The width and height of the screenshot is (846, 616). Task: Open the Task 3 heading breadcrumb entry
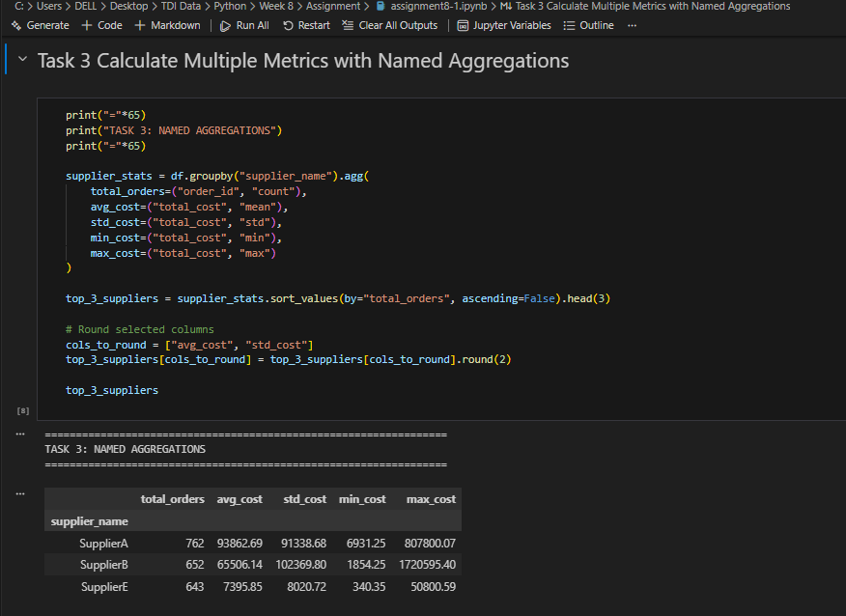coord(645,6)
